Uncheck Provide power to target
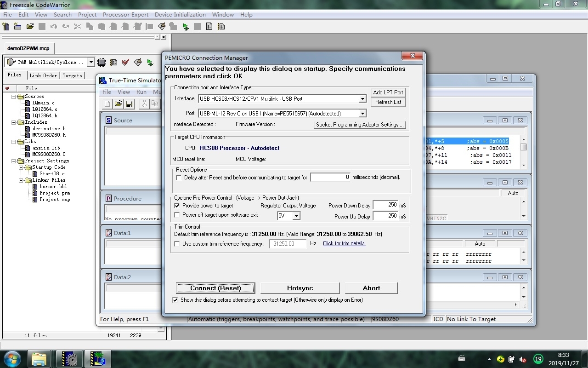The width and height of the screenshot is (588, 368). pyautogui.click(x=177, y=206)
